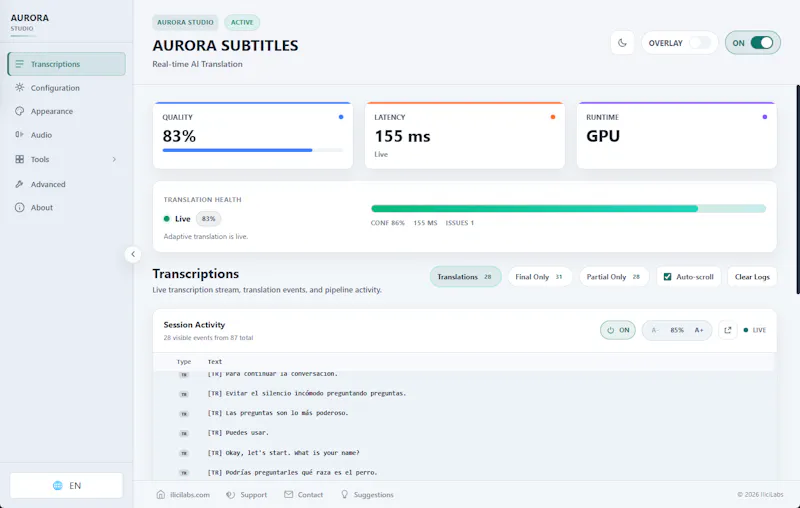Open the Configuration section
Image resolution: width=800 pixels, height=508 pixels.
point(66,88)
